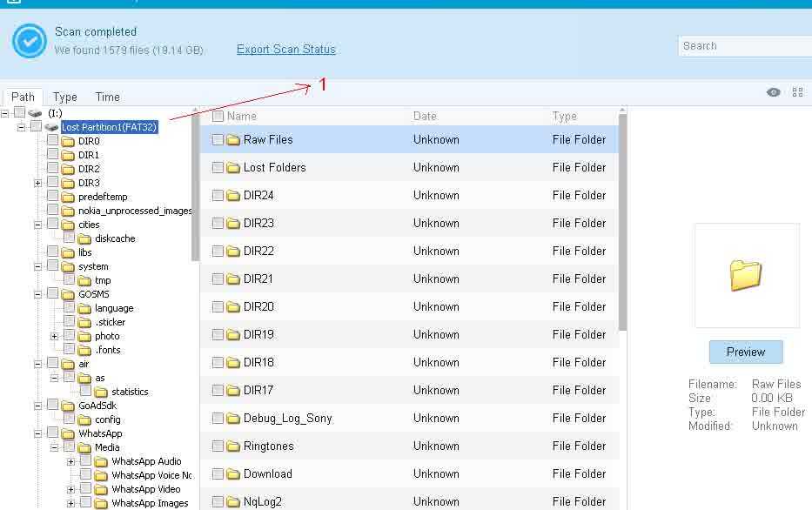Click the (I:) drive icon
The image size is (812, 510).
click(x=35, y=113)
